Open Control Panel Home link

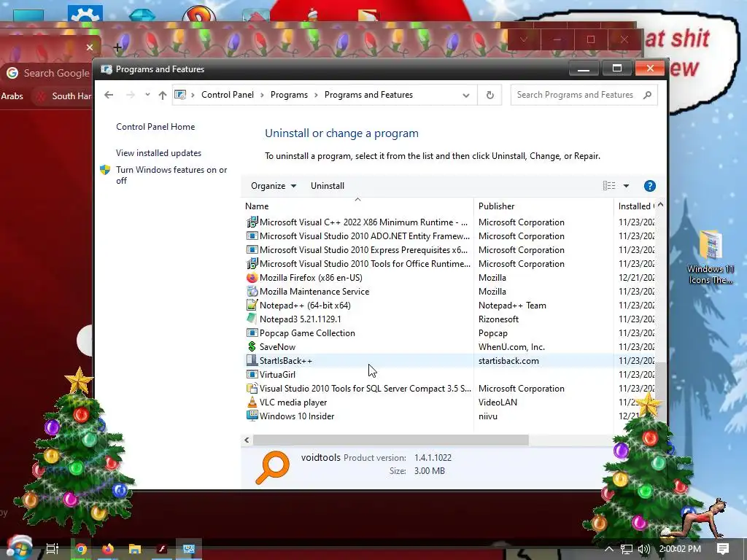155,127
